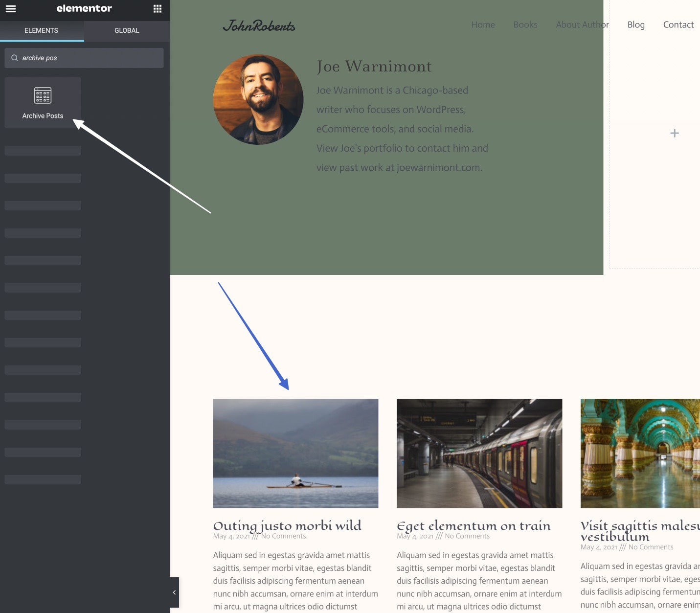Open the JohnRoberts site logo
The height and width of the screenshot is (613, 700).
tap(259, 26)
